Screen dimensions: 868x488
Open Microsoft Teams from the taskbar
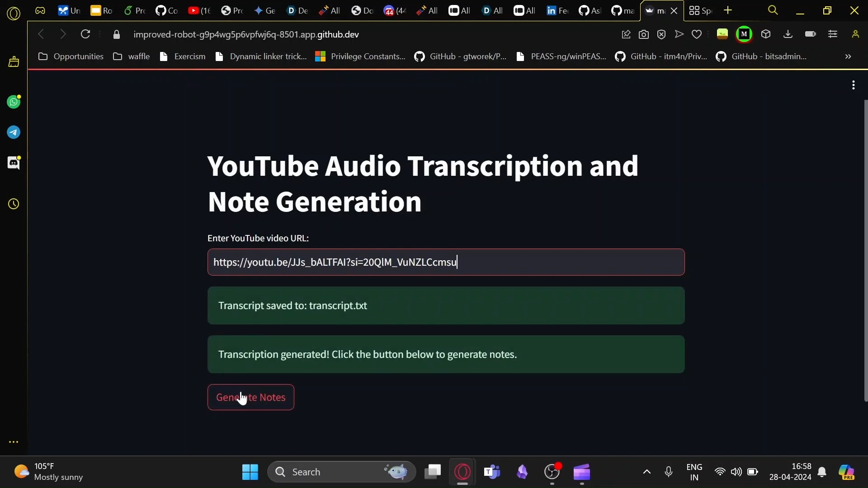(x=492, y=472)
